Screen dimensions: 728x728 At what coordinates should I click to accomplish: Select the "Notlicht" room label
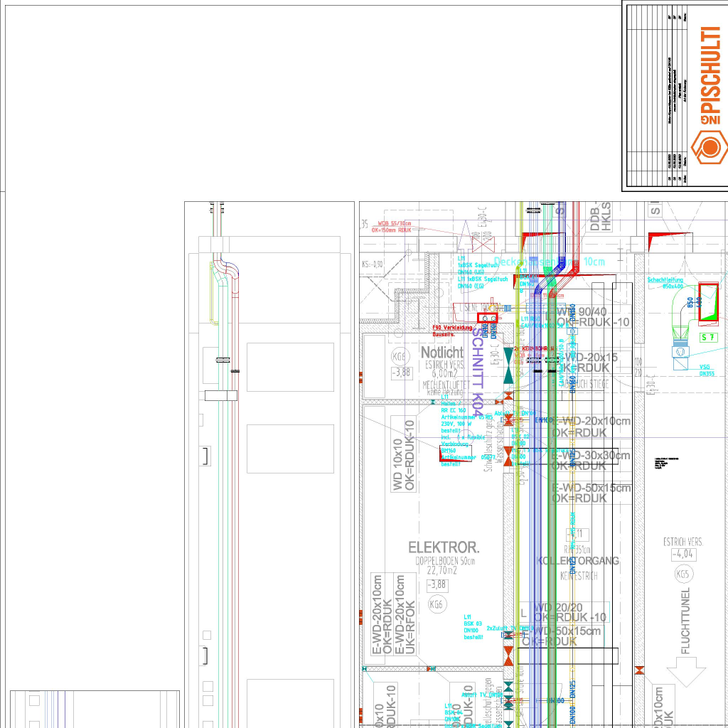pos(442,353)
